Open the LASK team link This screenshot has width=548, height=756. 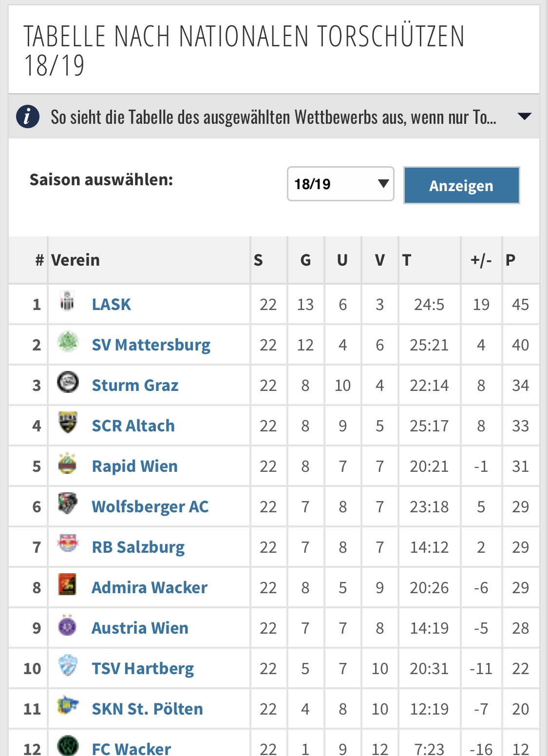tap(111, 304)
